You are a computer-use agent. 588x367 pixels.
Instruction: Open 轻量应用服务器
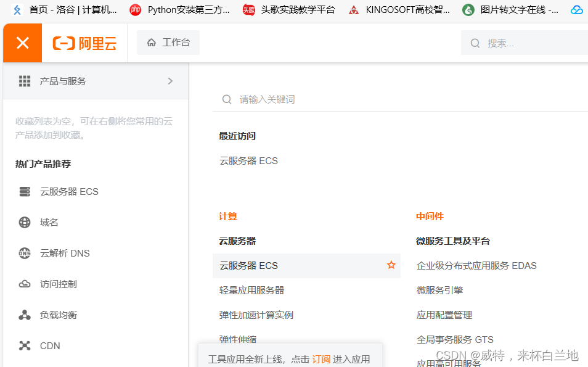[x=251, y=290]
